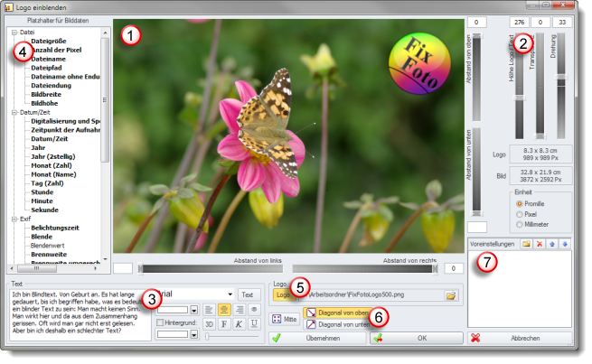The width and height of the screenshot is (592, 364).
Task: Center-align the text
Action: pyautogui.click(x=224, y=310)
